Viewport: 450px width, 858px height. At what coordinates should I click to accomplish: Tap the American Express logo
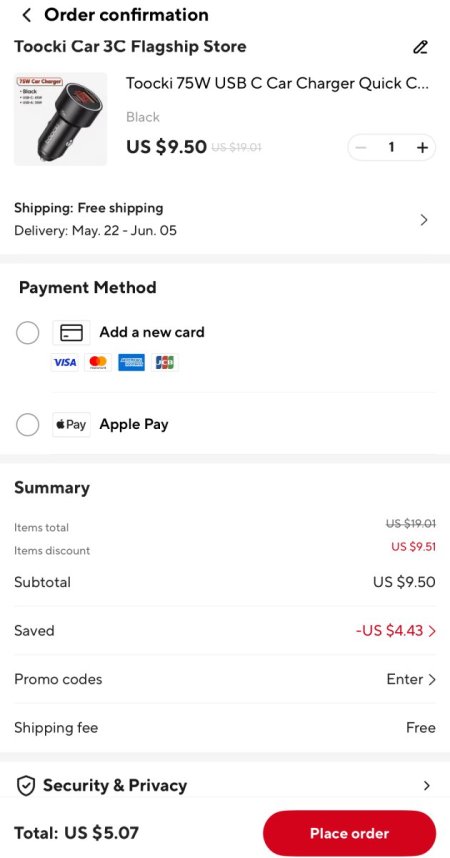coord(131,362)
